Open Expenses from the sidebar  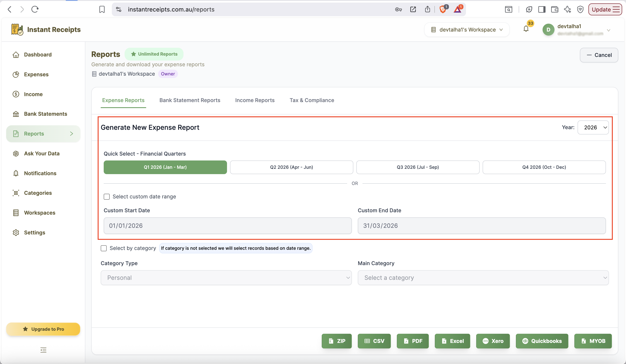pyautogui.click(x=43, y=74)
